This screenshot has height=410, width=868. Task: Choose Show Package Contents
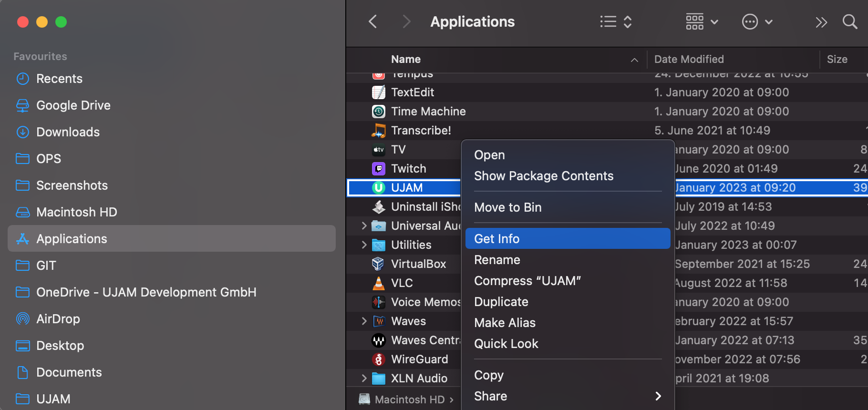568,176
